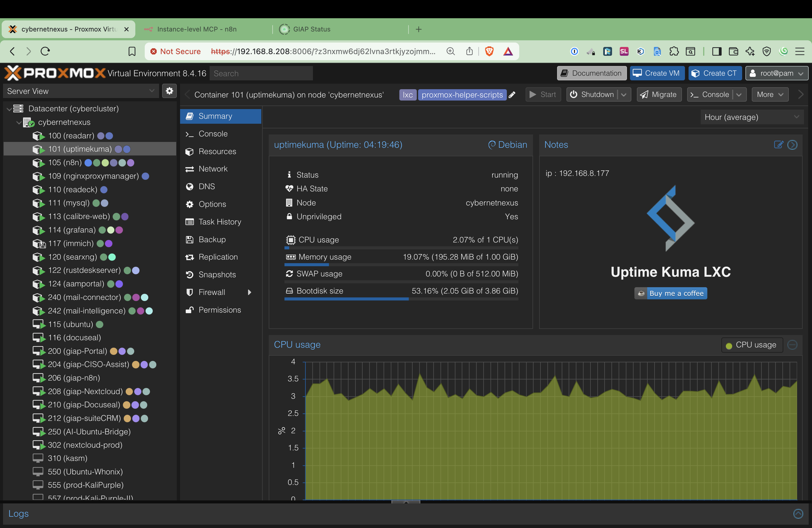The image size is (812, 528).
Task: Open the Replication panel
Action: [218, 257]
